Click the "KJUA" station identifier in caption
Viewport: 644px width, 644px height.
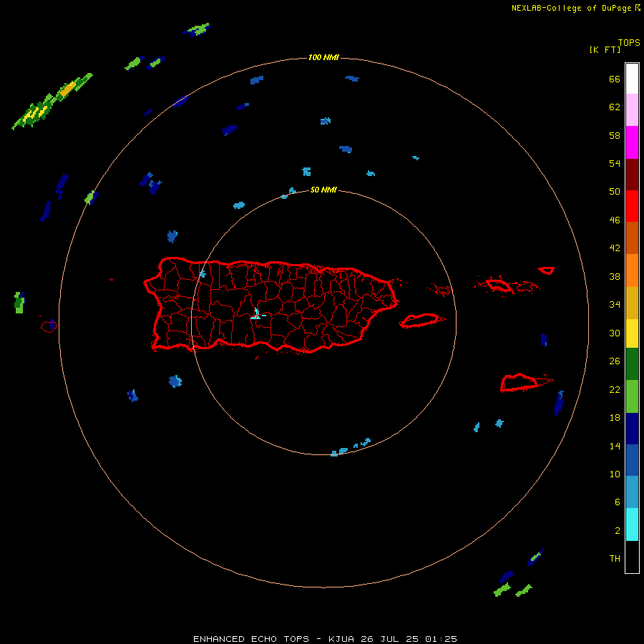[x=341, y=639]
